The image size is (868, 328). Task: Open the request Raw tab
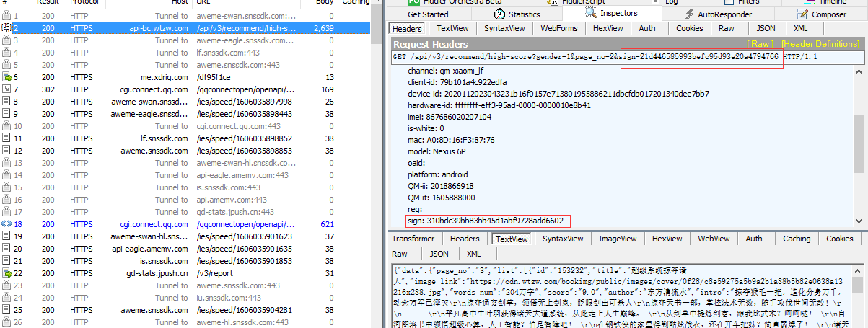727,28
